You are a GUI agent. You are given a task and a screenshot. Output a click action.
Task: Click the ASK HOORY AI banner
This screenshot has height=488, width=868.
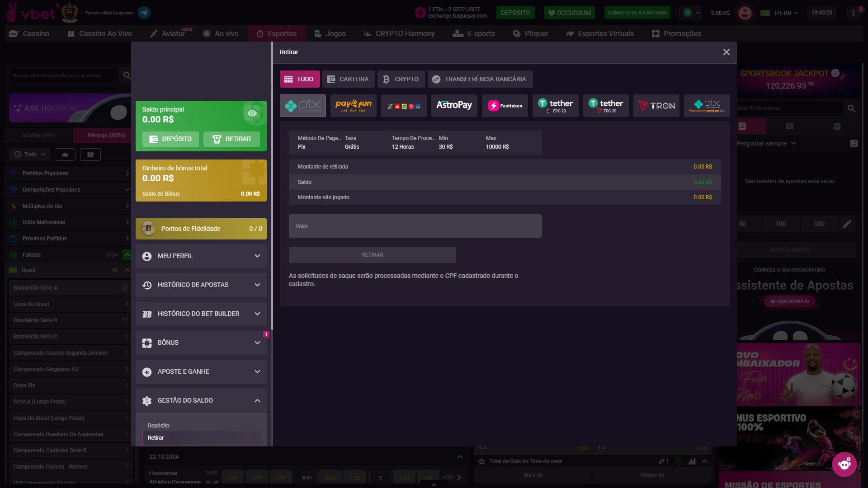(70, 108)
